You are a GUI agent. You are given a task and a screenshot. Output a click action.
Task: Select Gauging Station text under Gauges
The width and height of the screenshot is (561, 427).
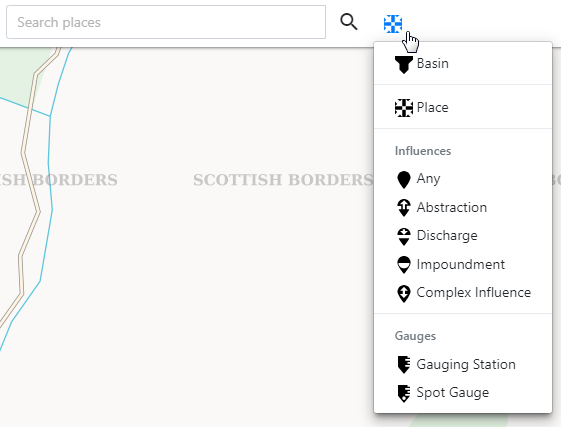(x=466, y=365)
